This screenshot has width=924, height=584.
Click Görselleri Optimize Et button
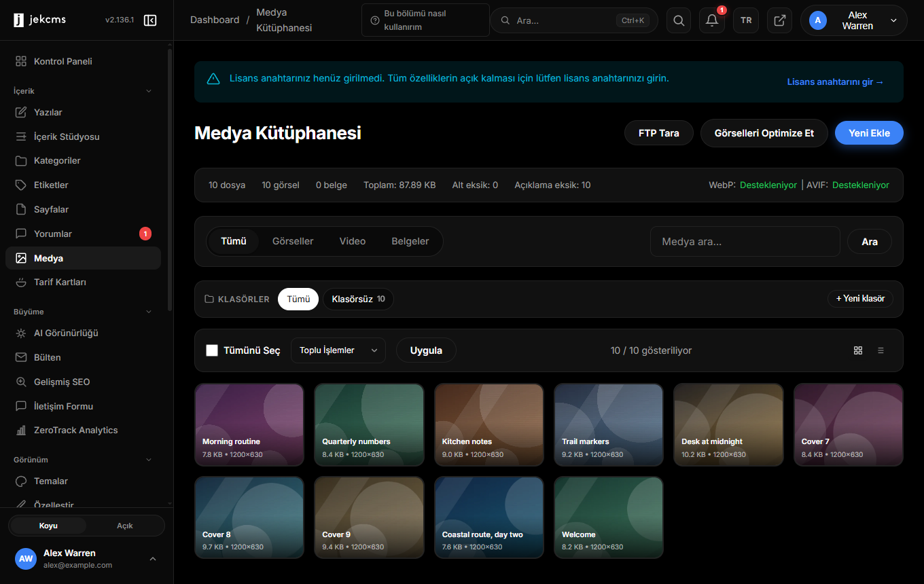(764, 133)
